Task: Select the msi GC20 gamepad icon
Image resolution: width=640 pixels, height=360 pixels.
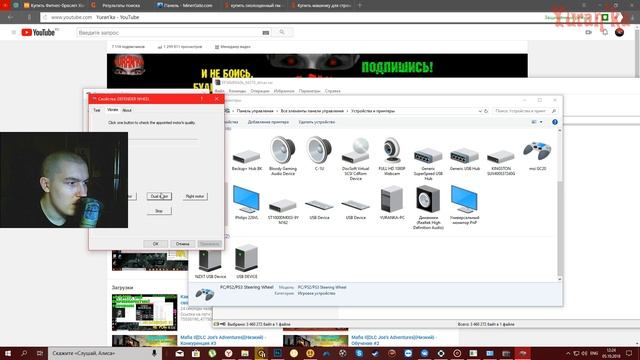Action: tap(537, 151)
